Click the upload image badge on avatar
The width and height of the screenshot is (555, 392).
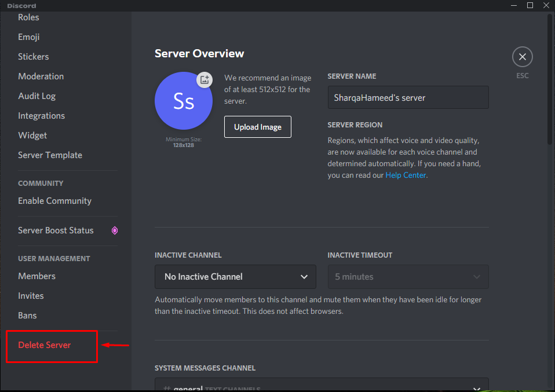pos(204,80)
